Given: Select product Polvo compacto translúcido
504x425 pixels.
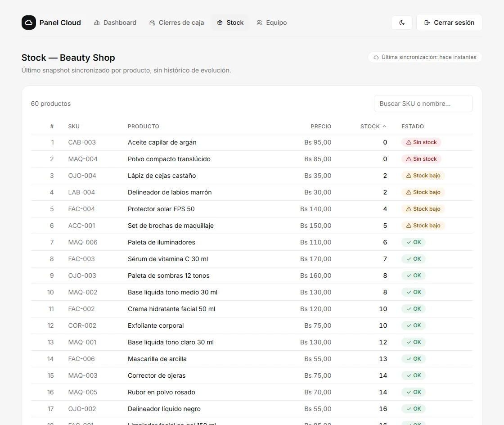Looking at the screenshot, I should click(169, 159).
